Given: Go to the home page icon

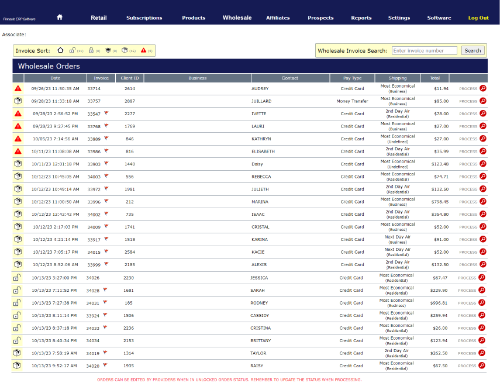Looking at the screenshot, I should tap(60, 17).
